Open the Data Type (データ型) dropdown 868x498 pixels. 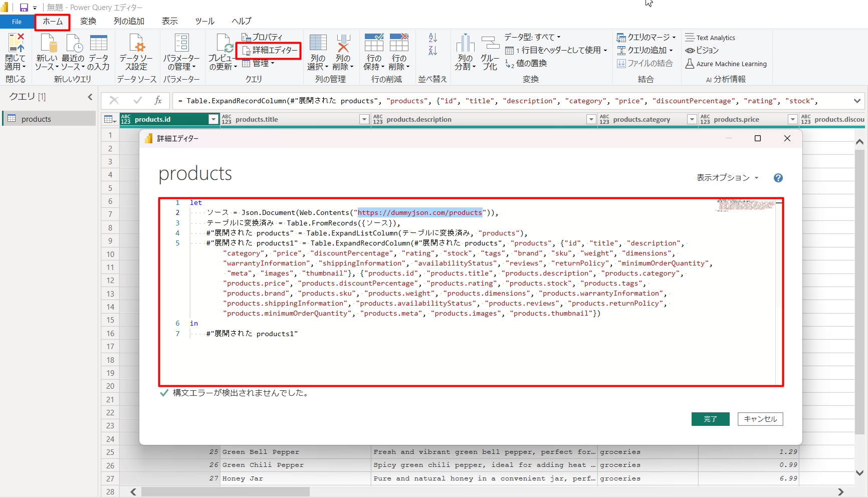[x=532, y=37]
